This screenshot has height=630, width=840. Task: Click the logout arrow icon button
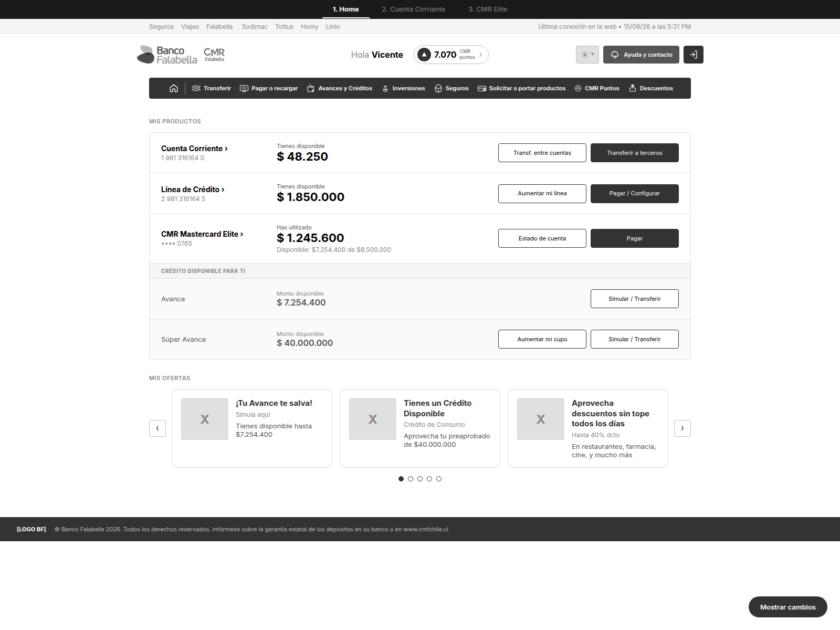tap(694, 55)
